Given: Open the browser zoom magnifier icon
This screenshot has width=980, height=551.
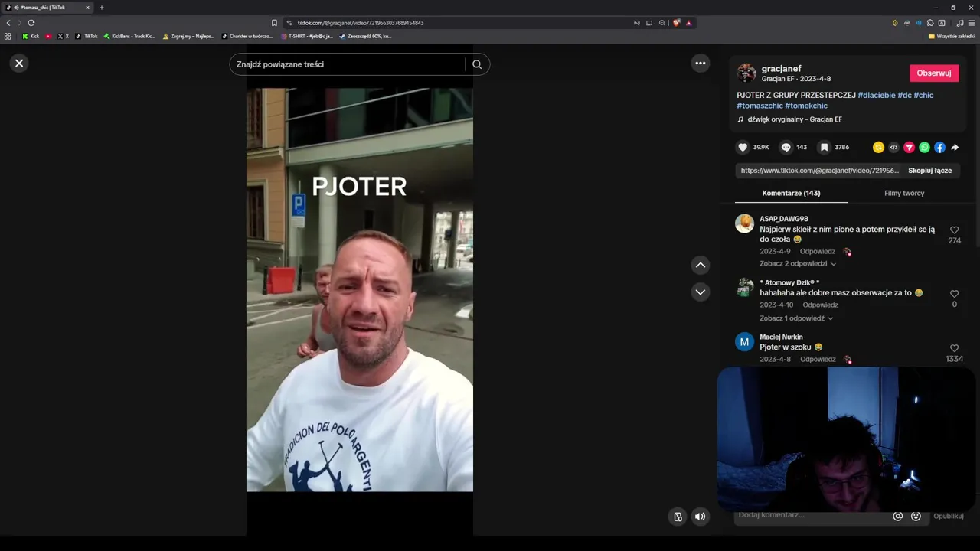Looking at the screenshot, I should (662, 23).
